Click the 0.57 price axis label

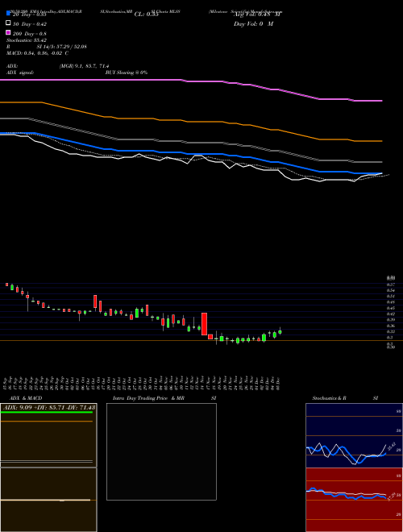(x=390, y=285)
